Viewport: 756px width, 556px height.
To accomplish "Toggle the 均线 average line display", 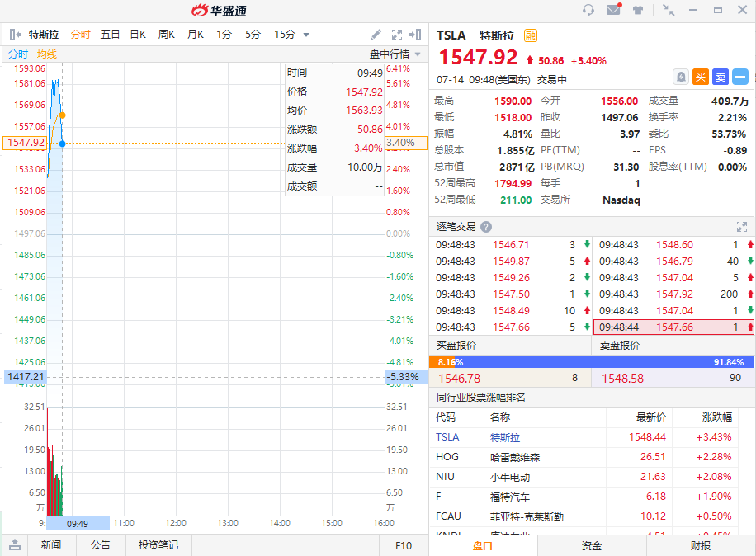I will pyautogui.click(x=47, y=54).
